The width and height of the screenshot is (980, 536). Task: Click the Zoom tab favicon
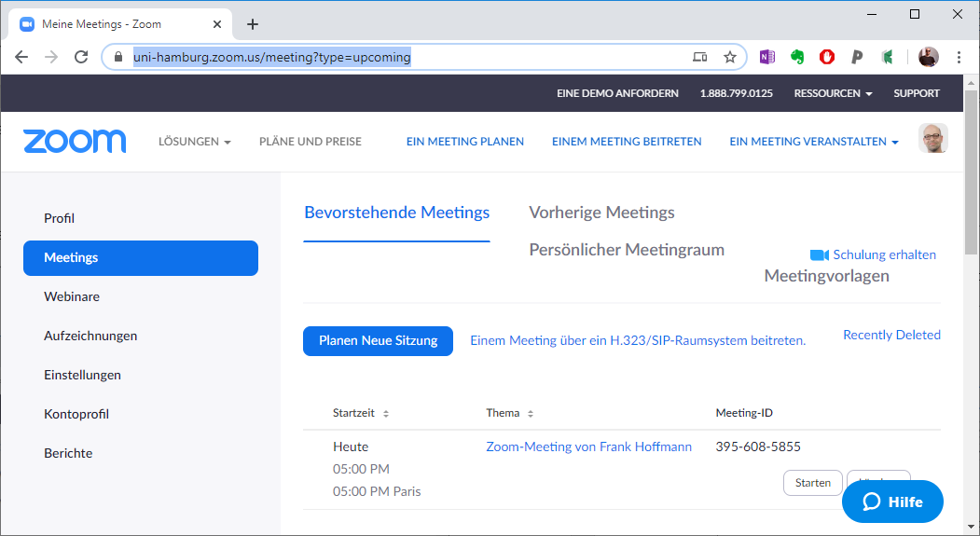tap(27, 24)
